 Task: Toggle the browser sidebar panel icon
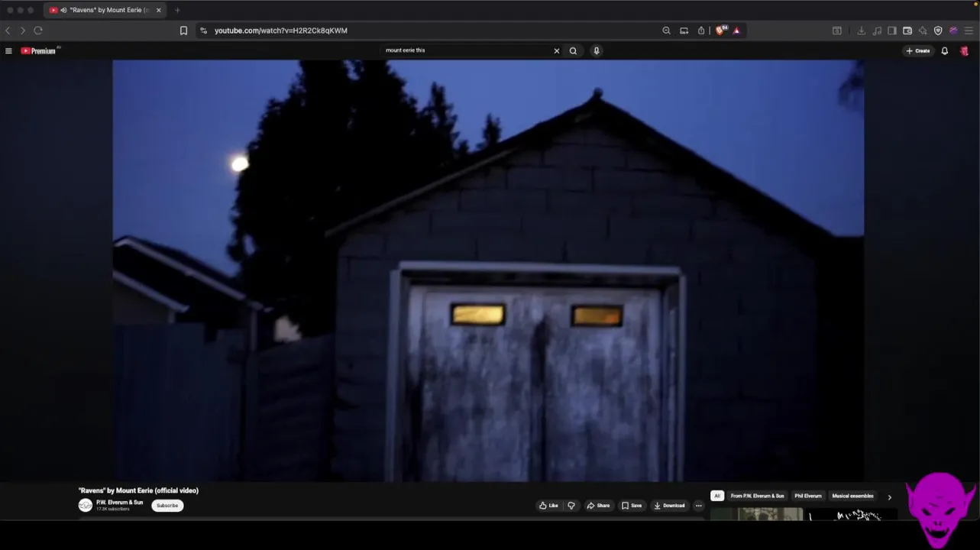(x=892, y=31)
